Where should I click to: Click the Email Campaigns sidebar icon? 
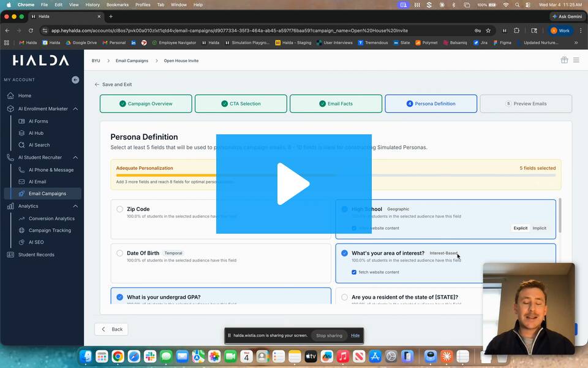click(22, 193)
